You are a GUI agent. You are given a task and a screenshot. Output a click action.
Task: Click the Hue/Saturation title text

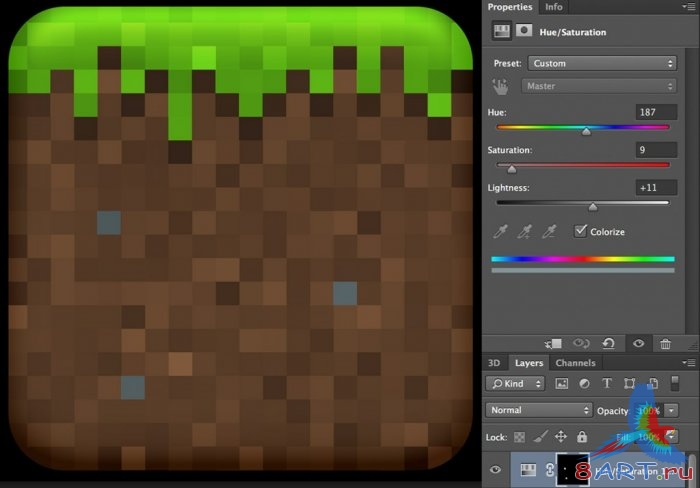[x=573, y=32]
